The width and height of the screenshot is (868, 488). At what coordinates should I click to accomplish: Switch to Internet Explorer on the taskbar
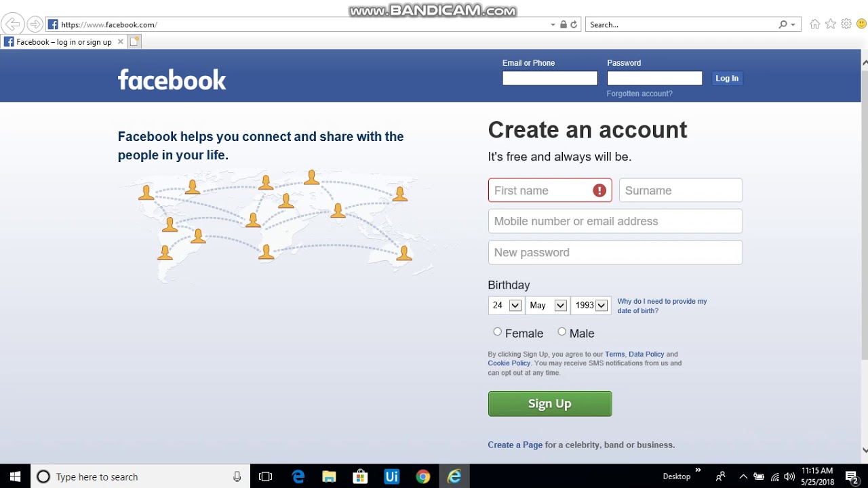[x=454, y=476]
